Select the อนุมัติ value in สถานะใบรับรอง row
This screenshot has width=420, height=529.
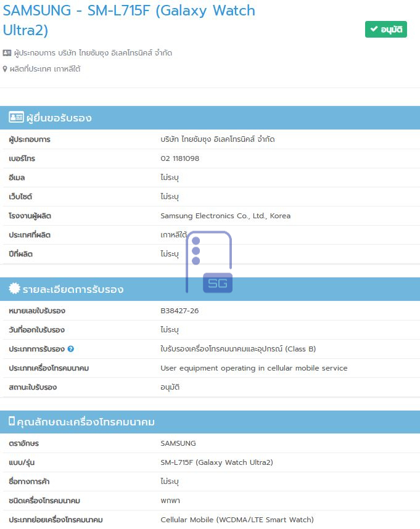tap(170, 387)
